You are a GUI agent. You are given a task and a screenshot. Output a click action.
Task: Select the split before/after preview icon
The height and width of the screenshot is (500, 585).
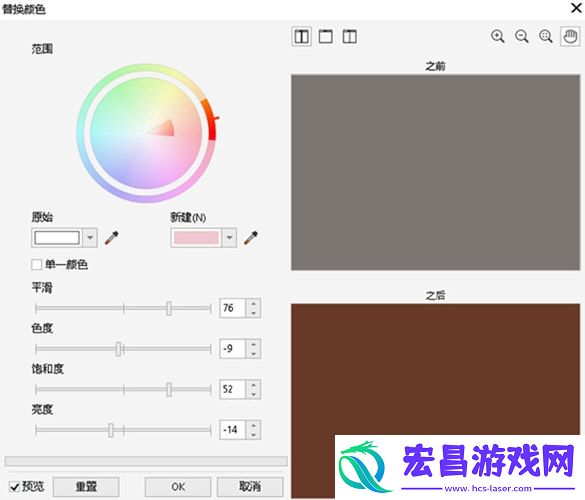(301, 37)
